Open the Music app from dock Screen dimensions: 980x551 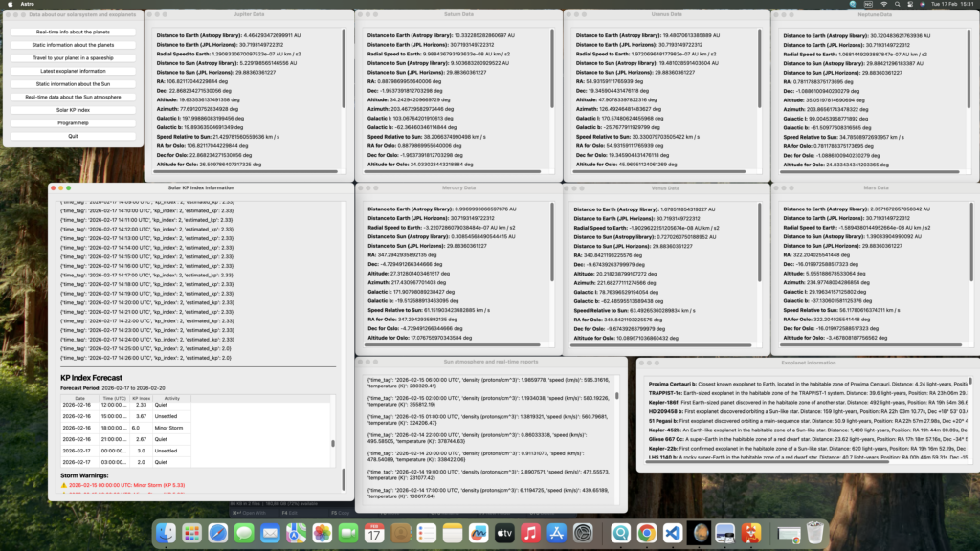[x=530, y=532]
